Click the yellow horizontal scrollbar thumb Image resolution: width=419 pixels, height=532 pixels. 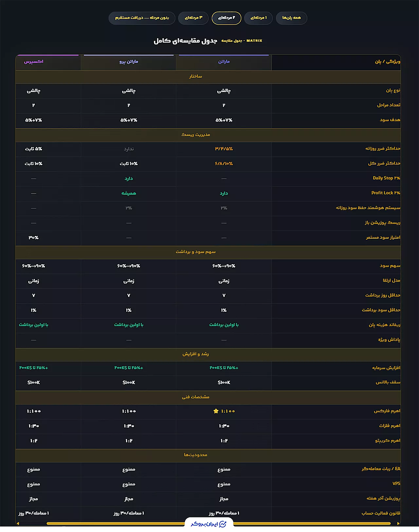[x=219, y=523]
